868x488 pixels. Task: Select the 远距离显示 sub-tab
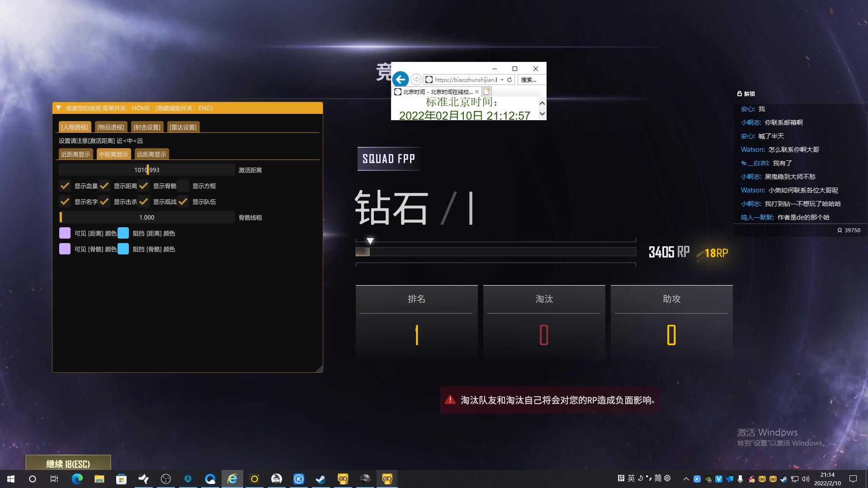click(x=151, y=154)
